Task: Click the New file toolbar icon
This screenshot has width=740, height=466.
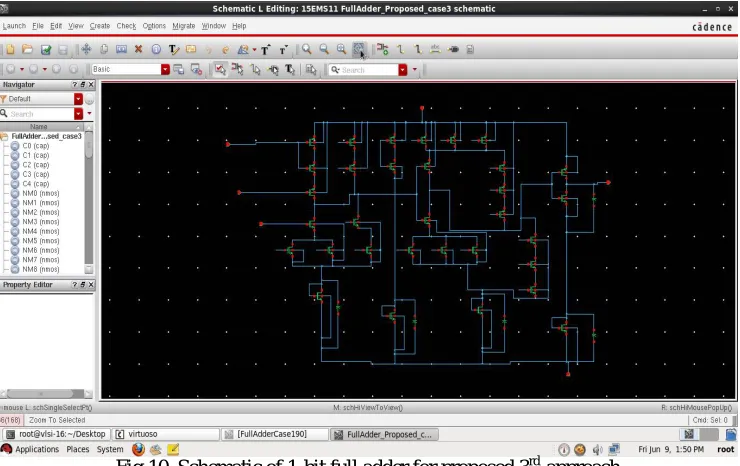Action: click(x=10, y=49)
